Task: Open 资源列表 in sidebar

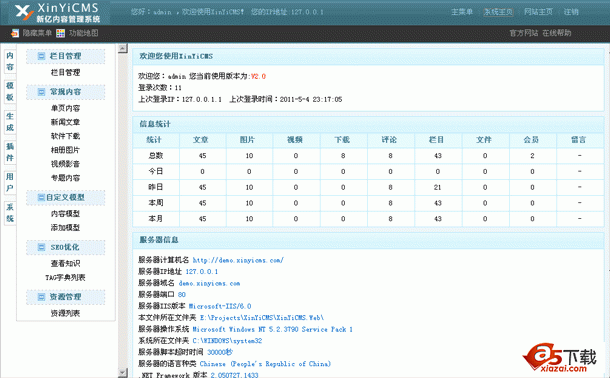Action: 65,313
